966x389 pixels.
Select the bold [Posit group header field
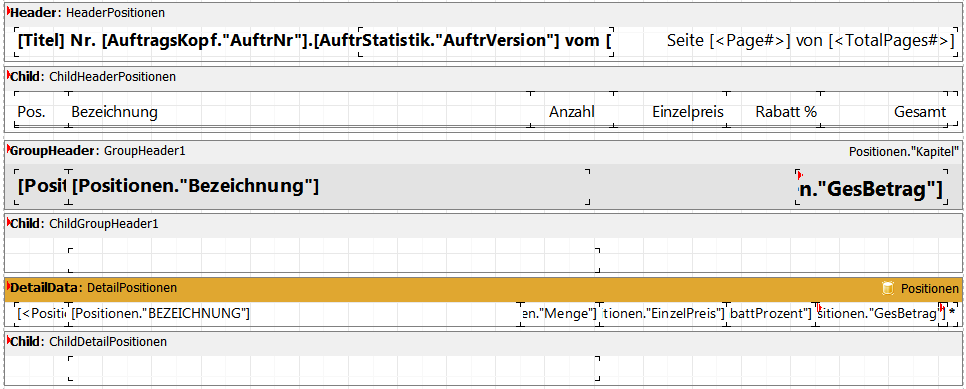pyautogui.click(x=41, y=186)
